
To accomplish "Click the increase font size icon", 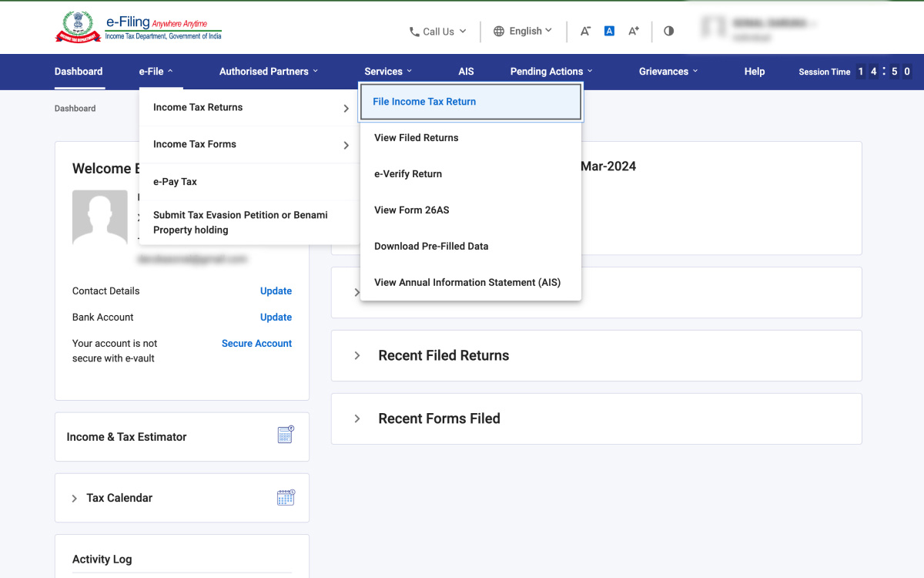I will 633,31.
